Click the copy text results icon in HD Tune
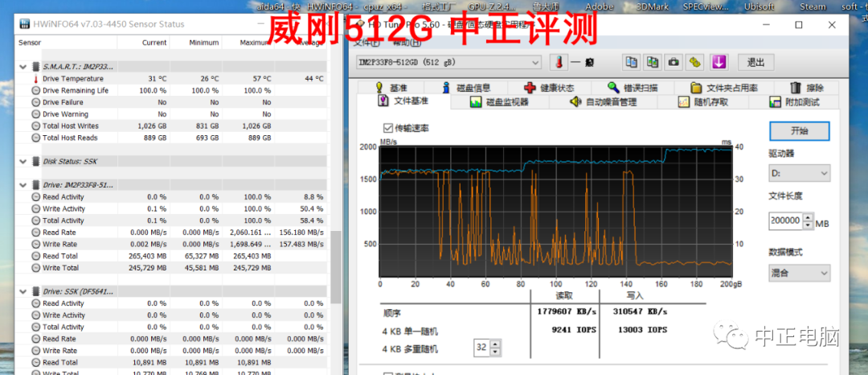 coord(631,62)
